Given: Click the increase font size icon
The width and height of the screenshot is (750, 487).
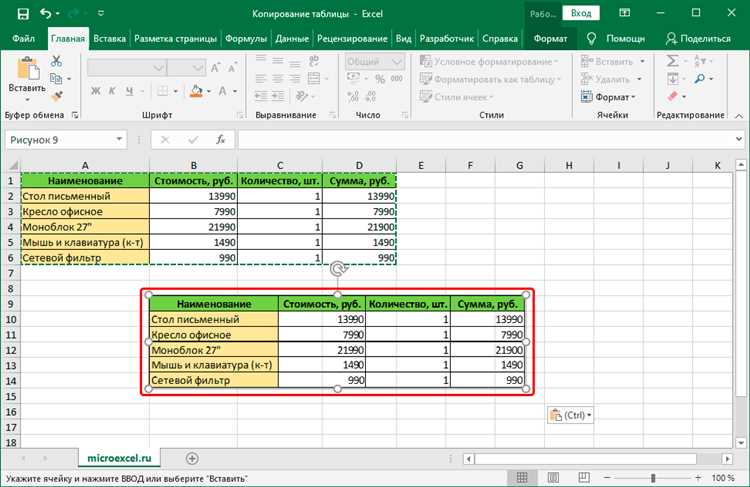Looking at the screenshot, I should coord(216,67).
